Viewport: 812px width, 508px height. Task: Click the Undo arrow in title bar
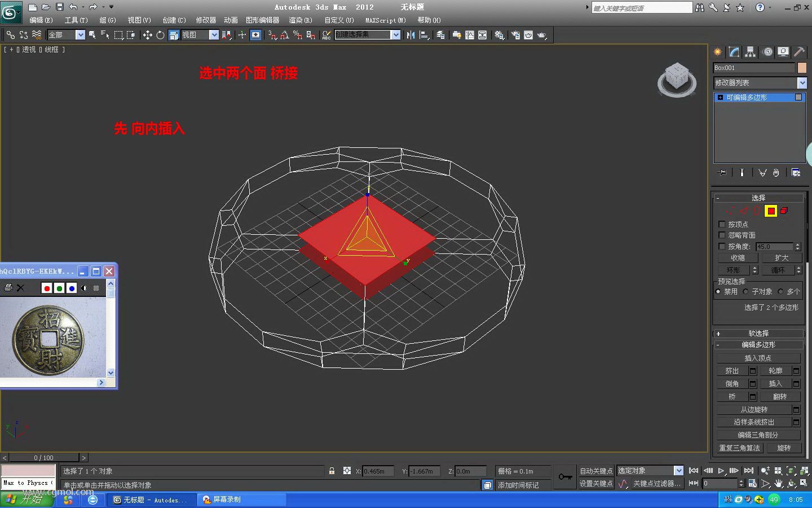pos(73,7)
